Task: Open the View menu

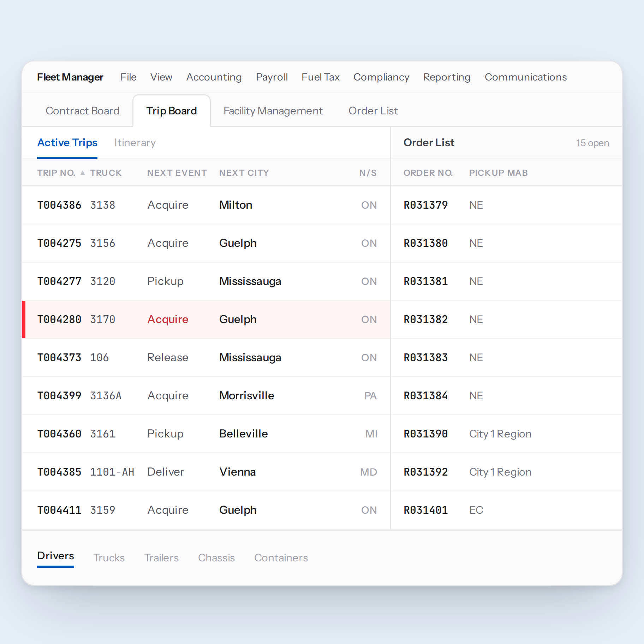Action: [x=161, y=77]
